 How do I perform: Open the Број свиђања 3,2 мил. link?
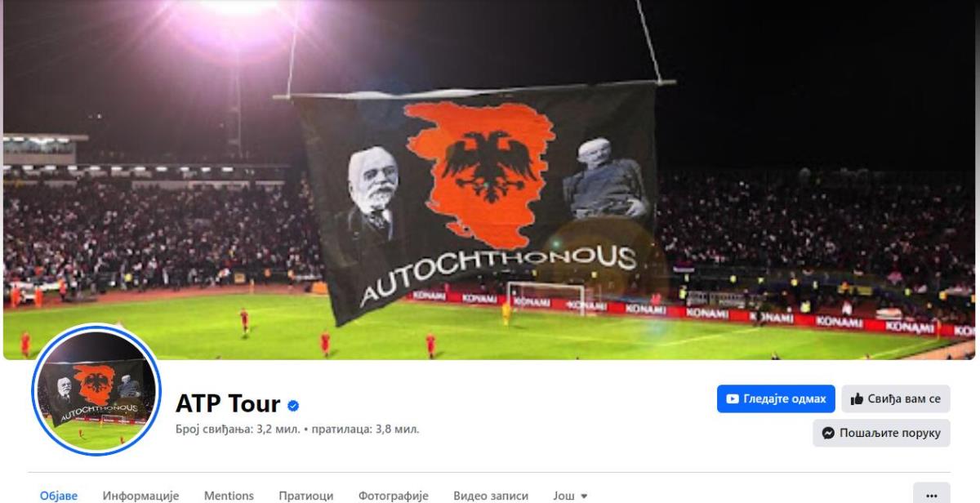pos(237,429)
